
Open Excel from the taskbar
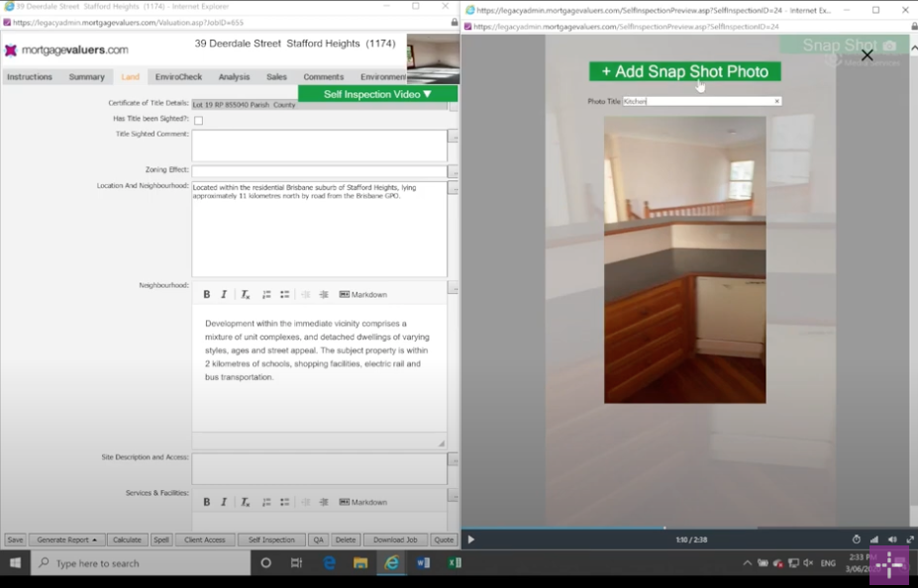click(x=455, y=563)
